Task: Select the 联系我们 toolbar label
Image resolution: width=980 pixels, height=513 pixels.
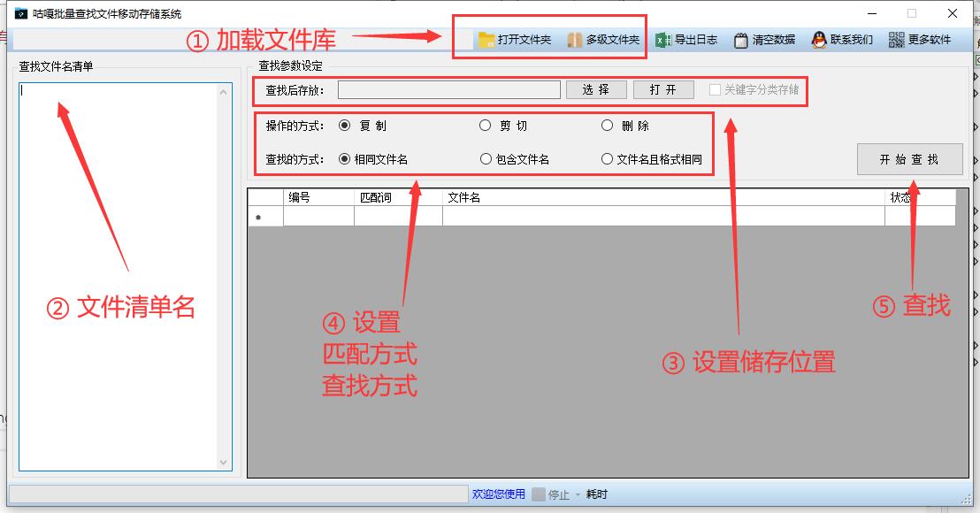Action: (x=851, y=40)
